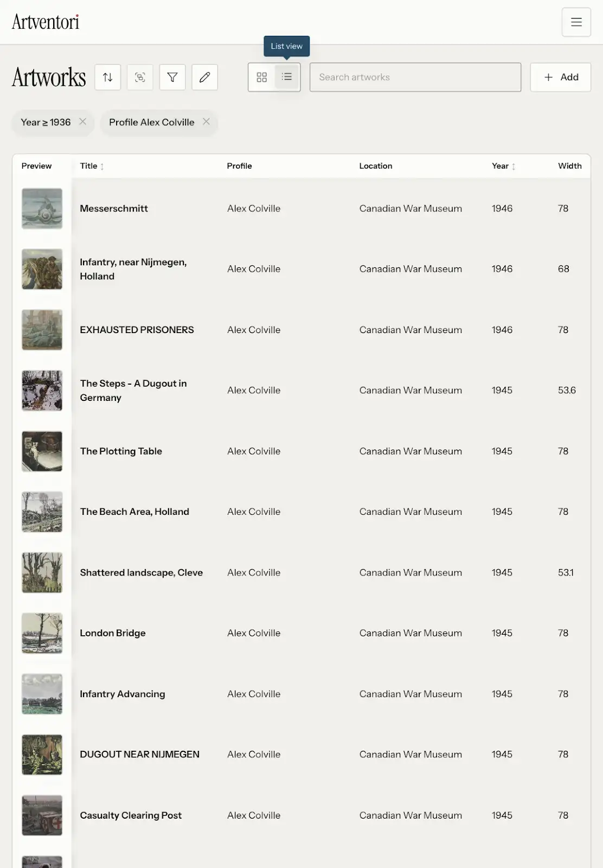Open EXHAUSTED PRISONERS title
This screenshot has width=603, height=868.
click(x=137, y=330)
